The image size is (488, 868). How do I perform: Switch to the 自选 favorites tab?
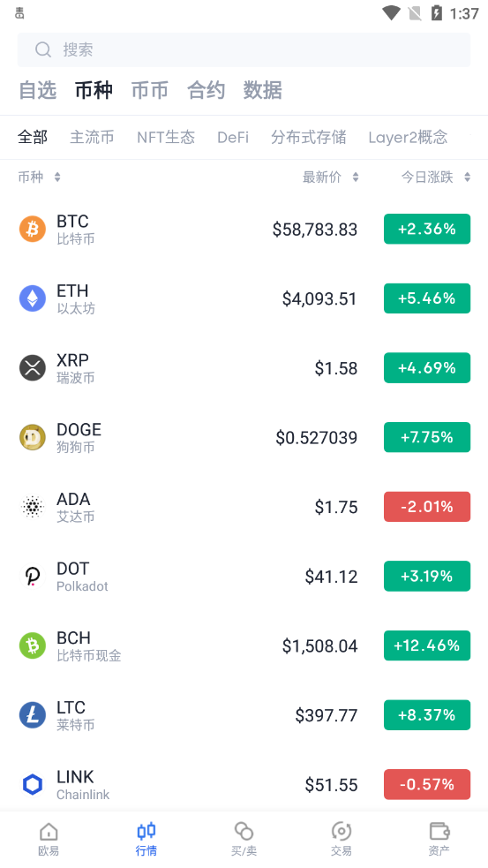coord(38,90)
